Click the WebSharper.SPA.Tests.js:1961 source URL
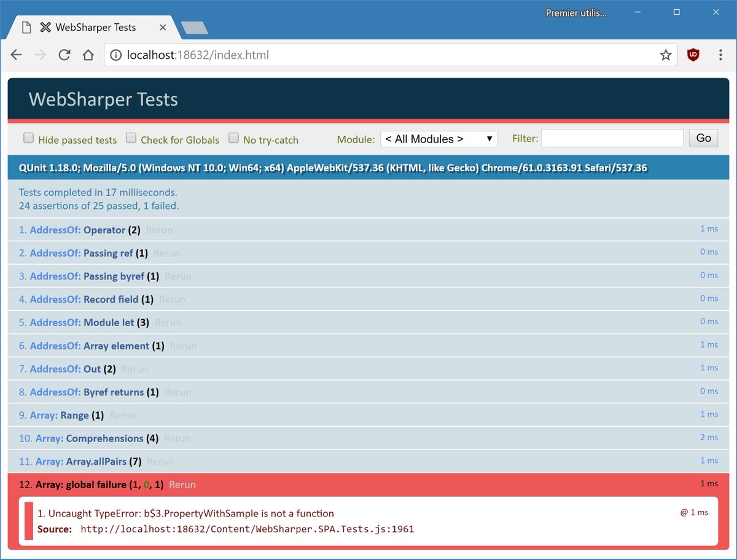The height and width of the screenshot is (560, 737). [x=248, y=528]
